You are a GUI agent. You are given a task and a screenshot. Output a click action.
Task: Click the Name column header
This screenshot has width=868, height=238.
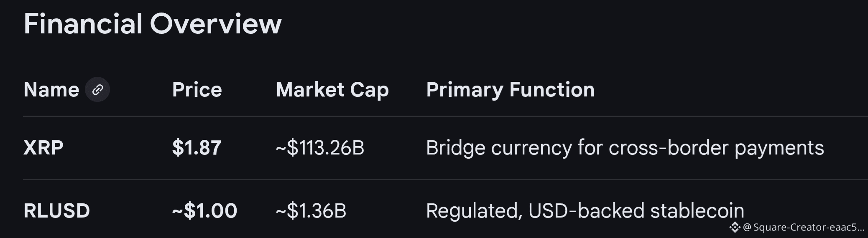coord(51,89)
